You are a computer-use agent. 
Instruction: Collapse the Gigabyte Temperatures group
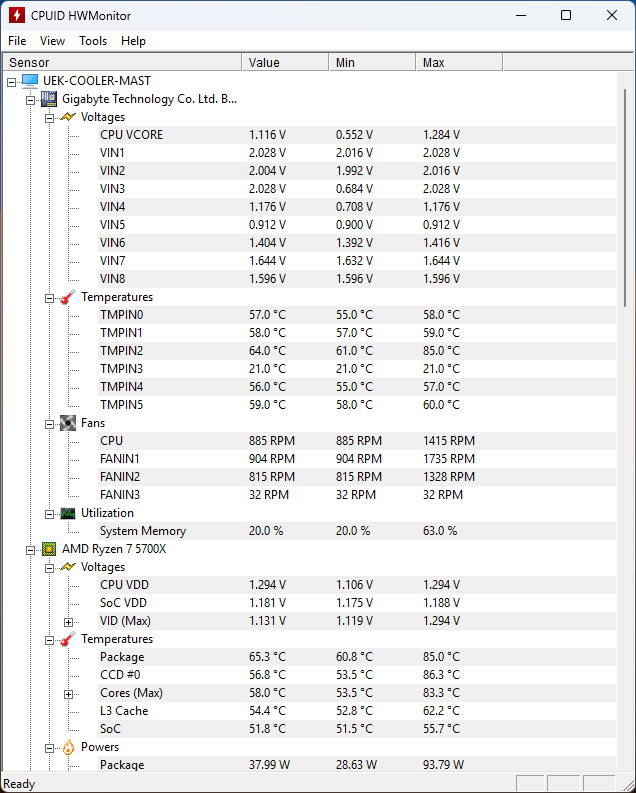(50, 298)
